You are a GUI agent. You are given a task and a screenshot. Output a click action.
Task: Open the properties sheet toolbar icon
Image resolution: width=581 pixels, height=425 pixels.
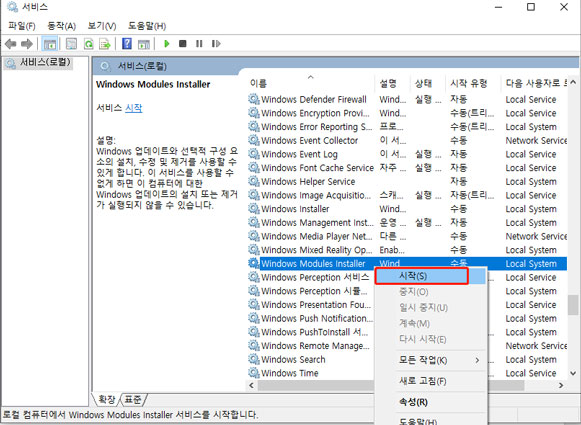(x=71, y=44)
